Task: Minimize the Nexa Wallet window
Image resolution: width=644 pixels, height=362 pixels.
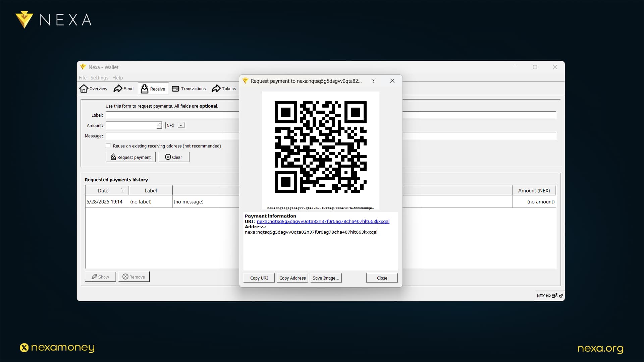Action: (x=516, y=67)
